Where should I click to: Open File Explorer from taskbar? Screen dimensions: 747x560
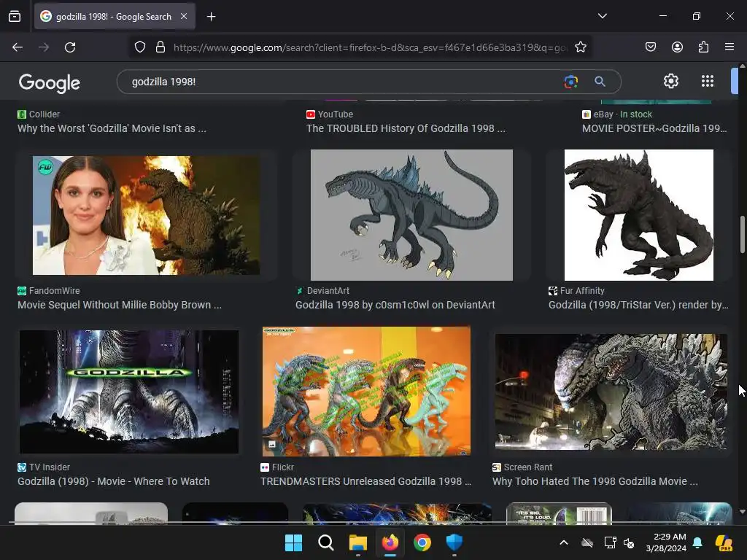tap(357, 542)
